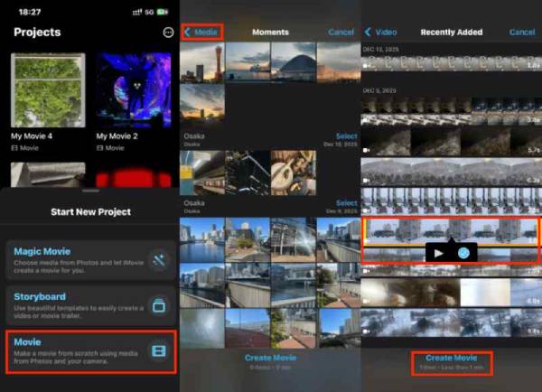Open the My Movie 4 project thumbnail

[x=48, y=90]
